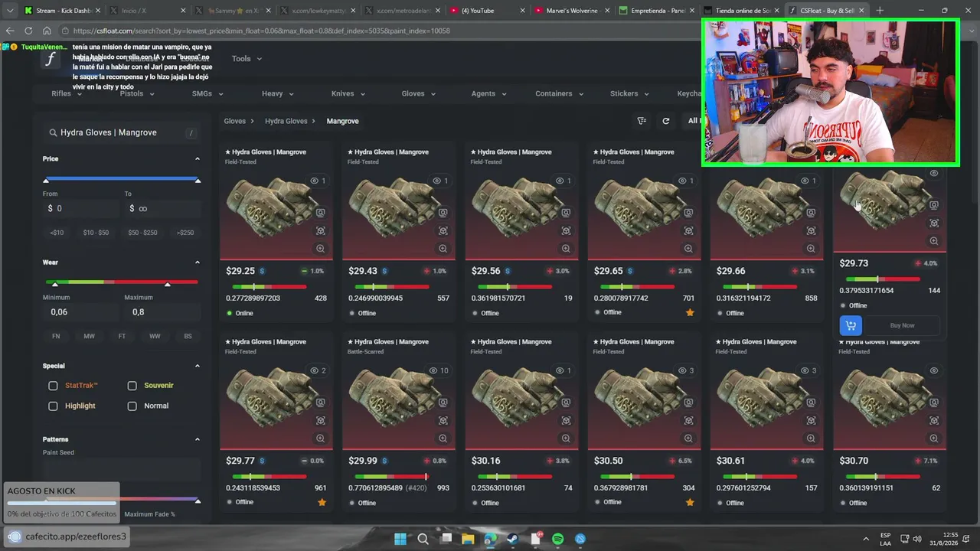The height and width of the screenshot is (551, 980).
Task: Toggle the MW wear filter
Action: pos(90,336)
